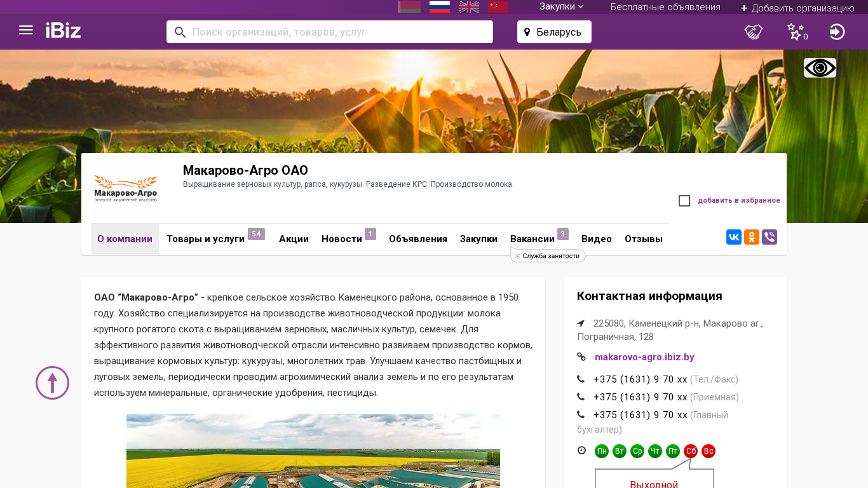Click Добавить организацию link
868x488 pixels.
tap(797, 8)
